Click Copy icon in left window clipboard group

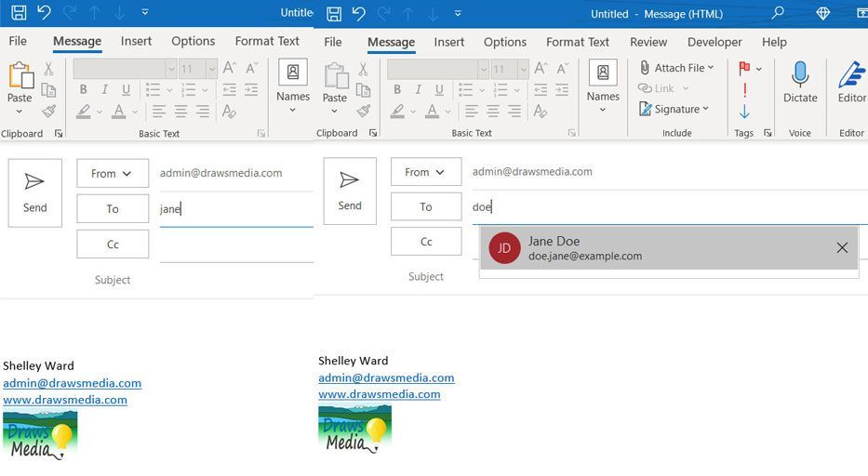point(48,90)
